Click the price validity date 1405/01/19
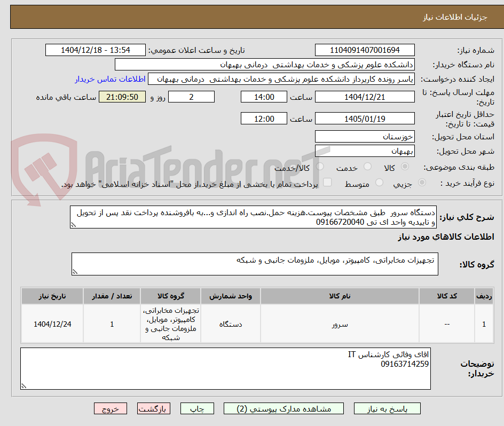The height and width of the screenshot is (426, 504). click(365, 119)
